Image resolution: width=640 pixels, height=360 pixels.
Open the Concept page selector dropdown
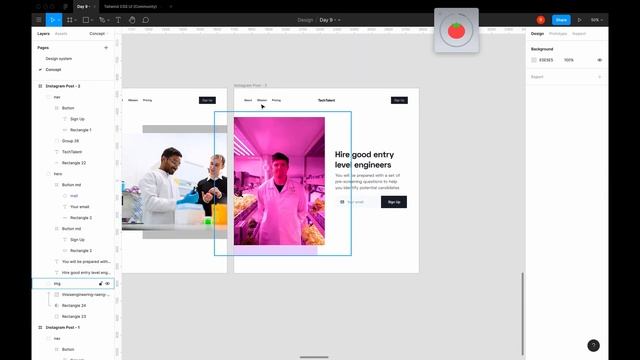99,33
